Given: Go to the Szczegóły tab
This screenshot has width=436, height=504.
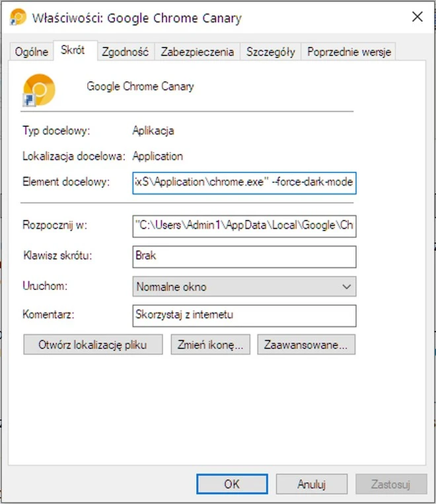Looking at the screenshot, I should 270,52.
